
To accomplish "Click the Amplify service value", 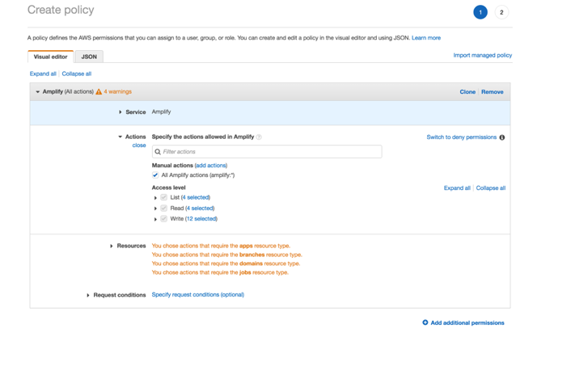I will tap(161, 112).
